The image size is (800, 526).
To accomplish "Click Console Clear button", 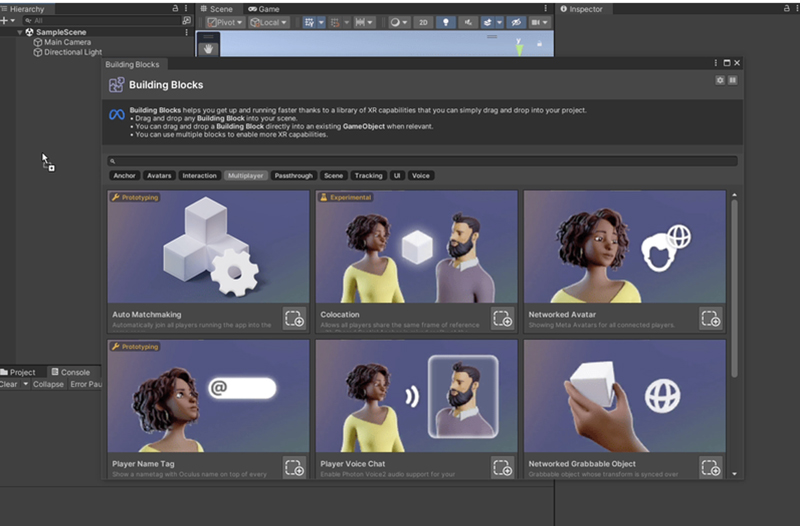I will [9, 384].
